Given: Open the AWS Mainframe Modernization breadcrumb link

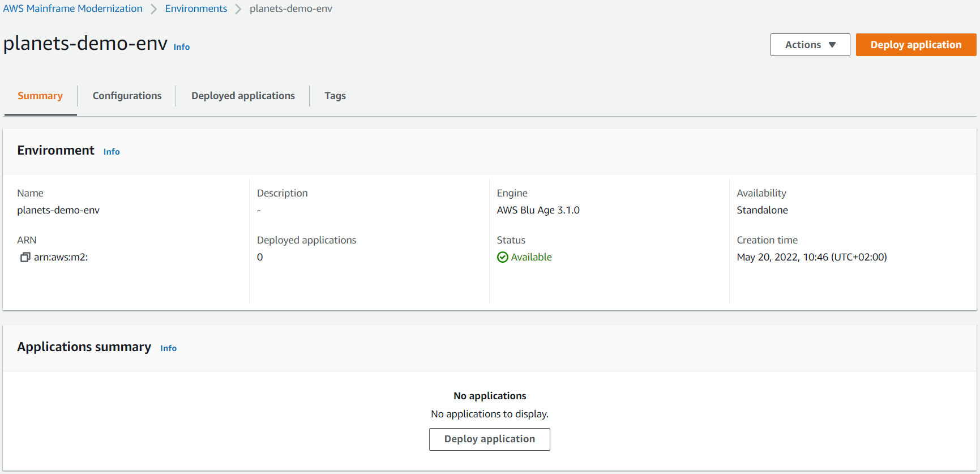Looking at the screenshot, I should pos(73,8).
